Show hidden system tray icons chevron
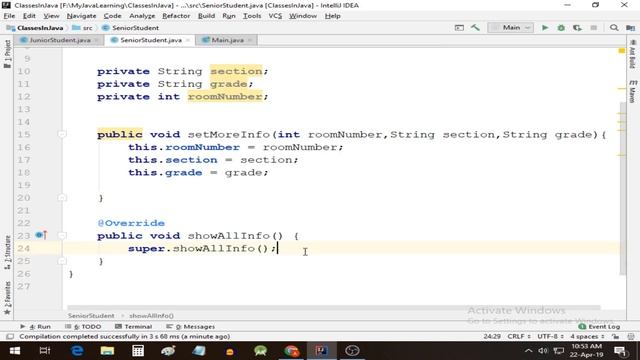 (x=528, y=351)
